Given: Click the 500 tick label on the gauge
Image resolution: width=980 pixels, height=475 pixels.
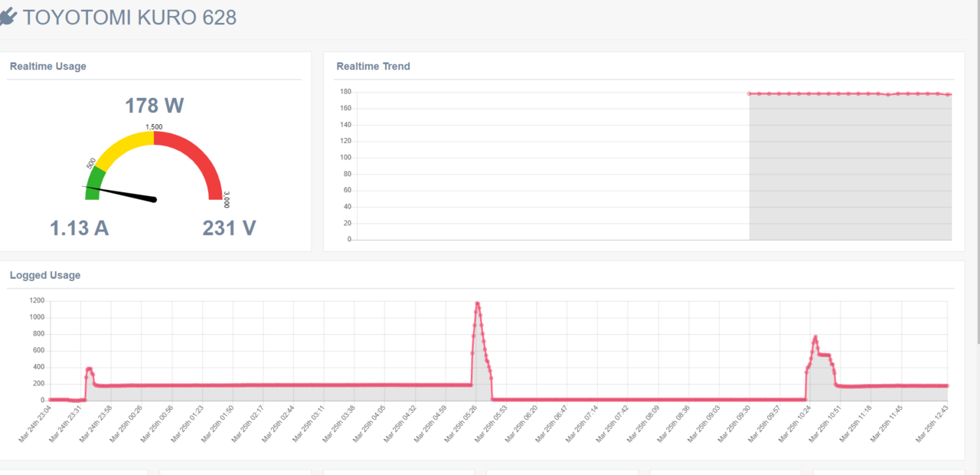Looking at the screenshot, I should click(x=91, y=164).
